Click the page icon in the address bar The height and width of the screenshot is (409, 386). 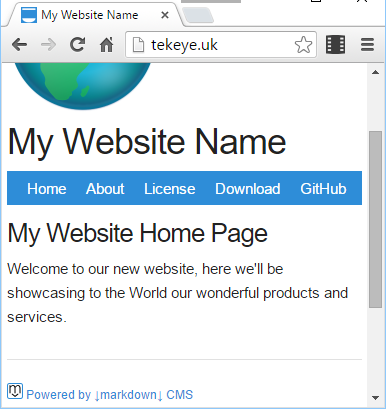pyautogui.click(x=138, y=45)
